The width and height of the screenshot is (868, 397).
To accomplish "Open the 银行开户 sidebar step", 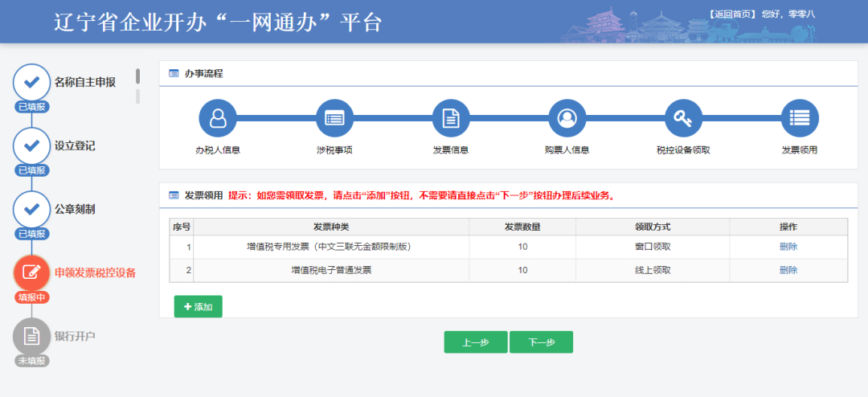I will [x=75, y=337].
